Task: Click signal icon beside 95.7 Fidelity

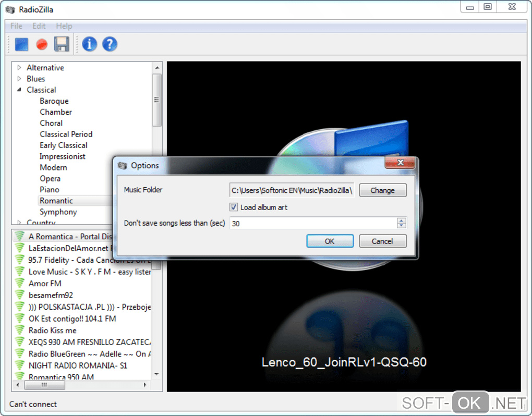Action: [20, 260]
